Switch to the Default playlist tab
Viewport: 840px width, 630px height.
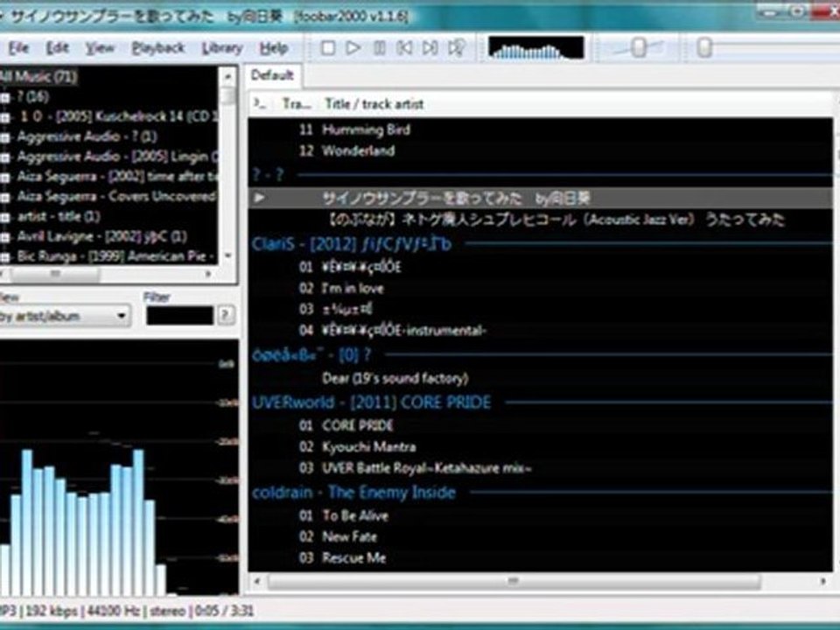272,75
